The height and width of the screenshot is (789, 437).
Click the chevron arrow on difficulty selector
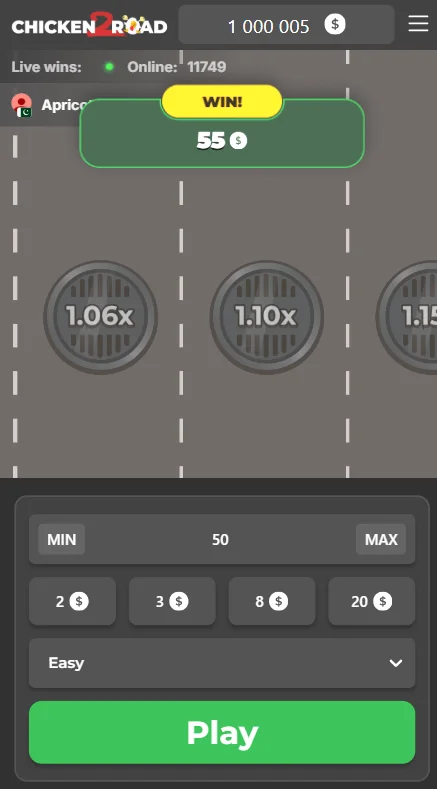[x=396, y=663]
